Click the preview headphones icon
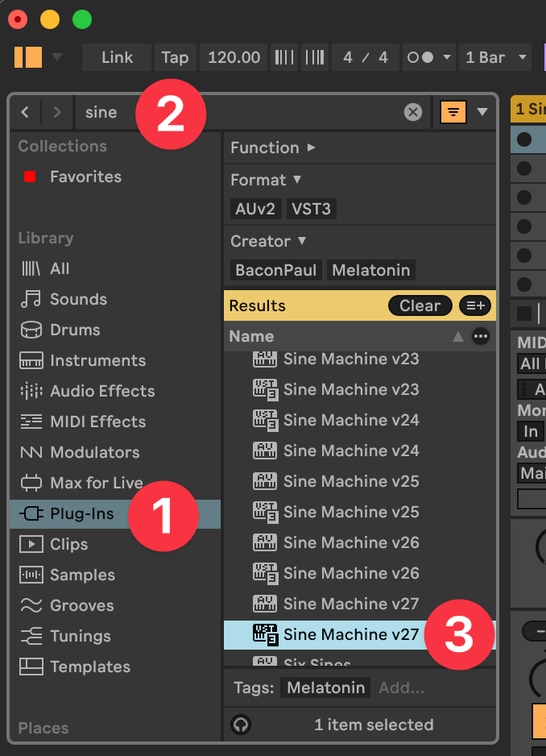 [240, 725]
